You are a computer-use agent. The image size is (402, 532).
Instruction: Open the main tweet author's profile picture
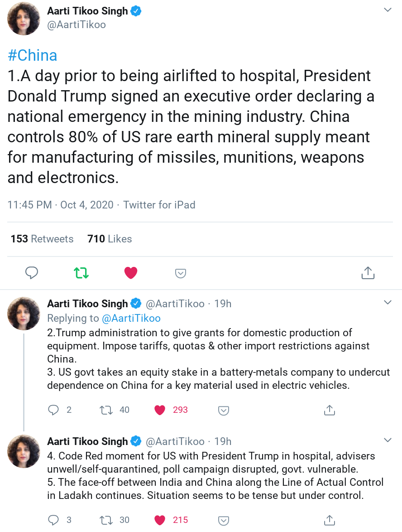(x=24, y=18)
